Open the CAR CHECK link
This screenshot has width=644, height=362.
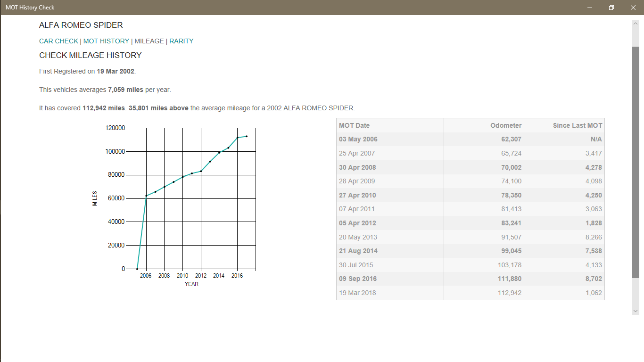[58, 41]
